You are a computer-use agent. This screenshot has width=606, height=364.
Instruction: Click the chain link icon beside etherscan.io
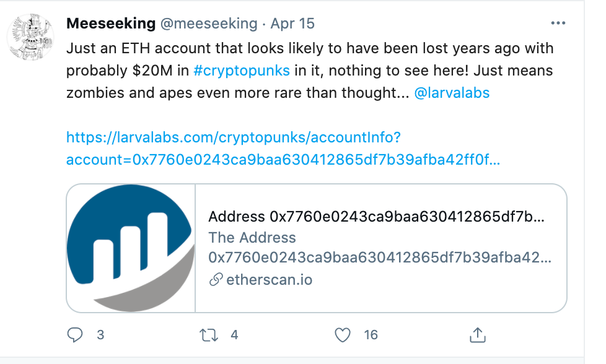[216, 280]
